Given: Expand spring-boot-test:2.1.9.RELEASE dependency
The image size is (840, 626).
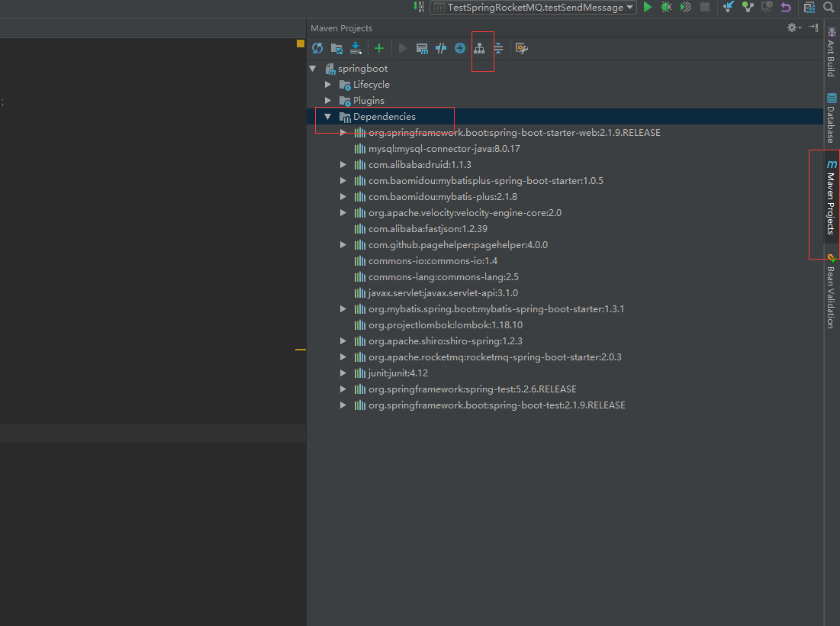Looking at the screenshot, I should tap(343, 405).
